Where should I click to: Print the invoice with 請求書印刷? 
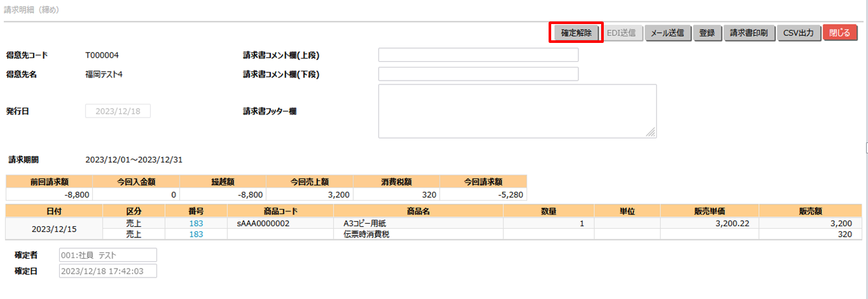[x=749, y=33]
